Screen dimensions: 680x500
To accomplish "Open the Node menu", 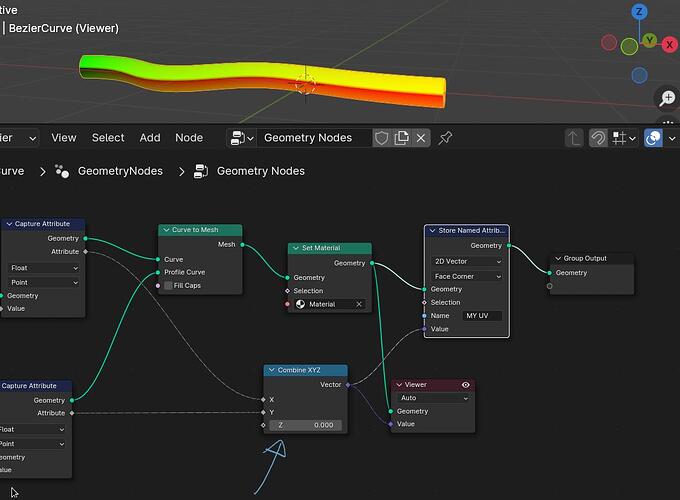I will click(x=189, y=138).
